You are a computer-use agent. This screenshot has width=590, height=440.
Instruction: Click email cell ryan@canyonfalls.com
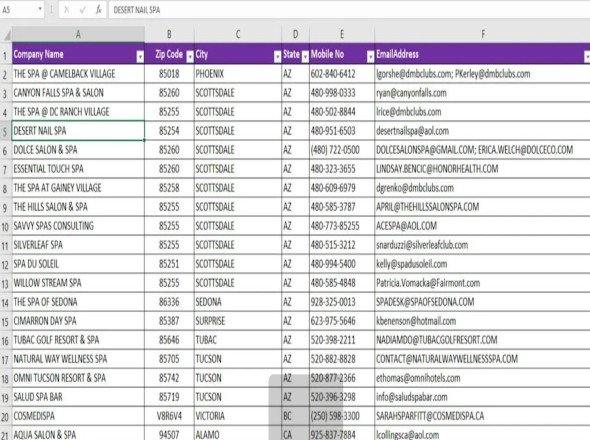click(482, 93)
